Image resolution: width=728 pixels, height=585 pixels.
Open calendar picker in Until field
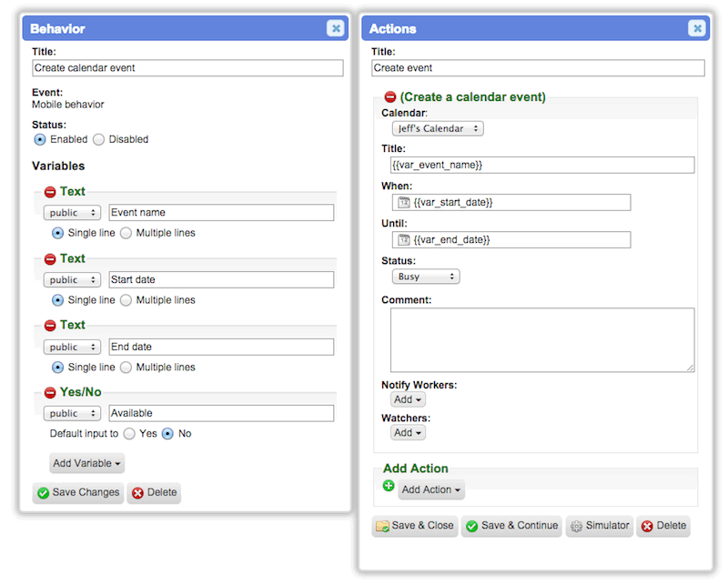coord(404,239)
